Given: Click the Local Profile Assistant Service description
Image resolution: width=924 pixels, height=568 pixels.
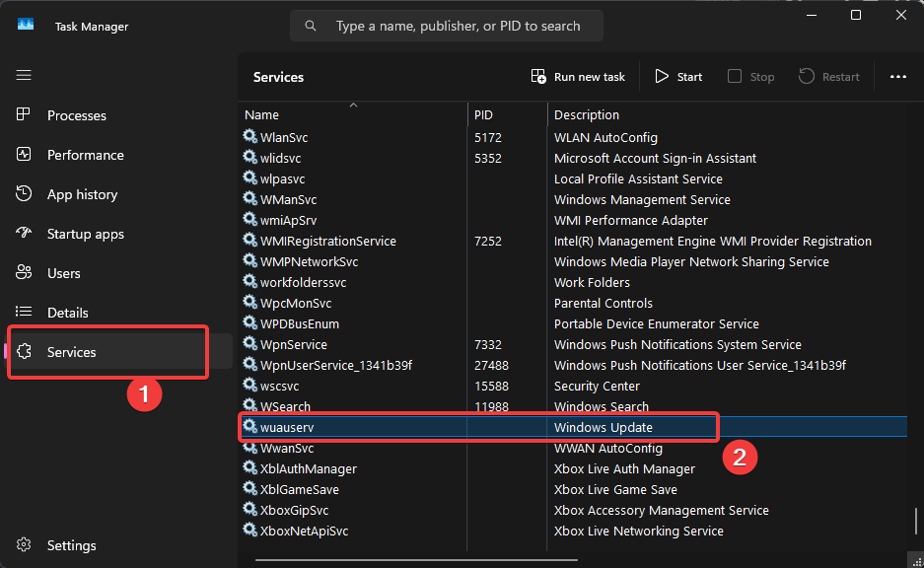Looking at the screenshot, I should [638, 178].
